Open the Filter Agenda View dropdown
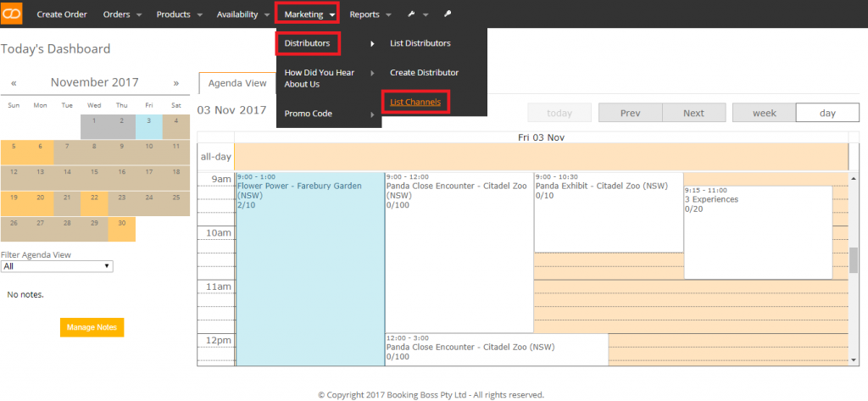868x401 pixels. click(57, 266)
